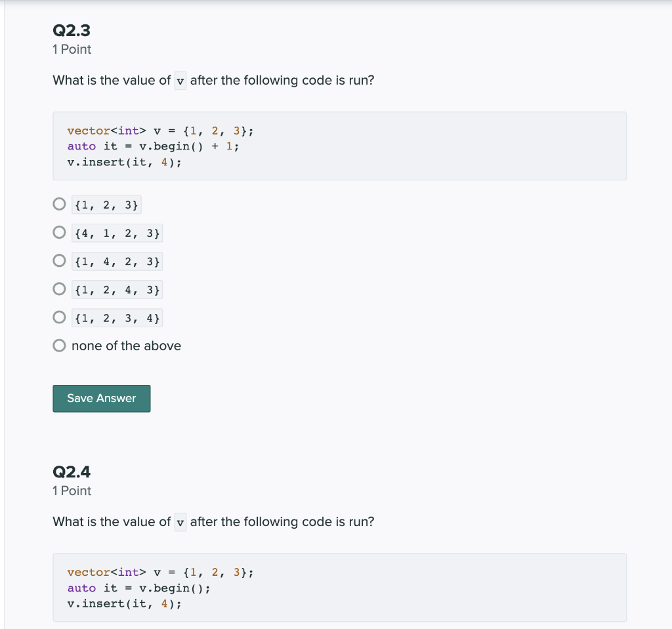Select the {1, 2, 3, 4} radio button
The image size is (672, 629).
pyautogui.click(x=59, y=317)
